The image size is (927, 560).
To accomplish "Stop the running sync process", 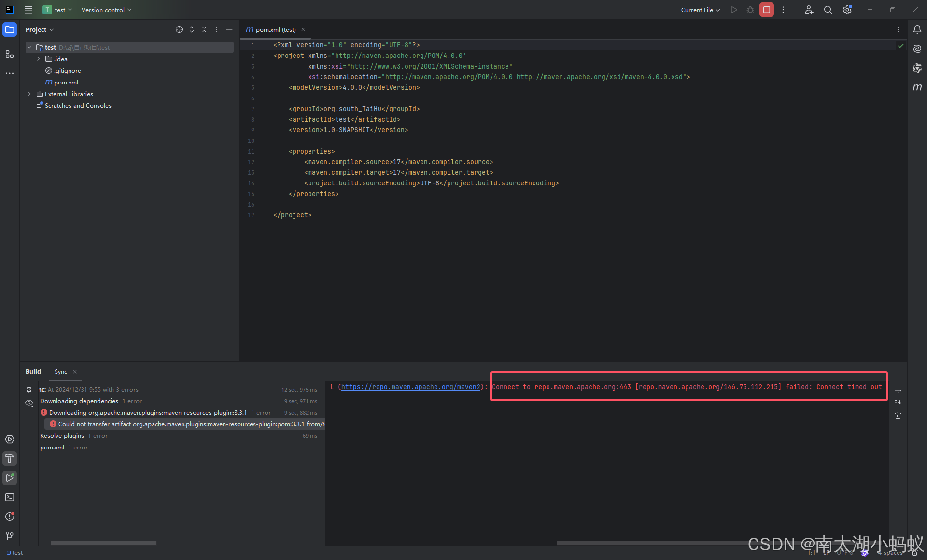I will [766, 10].
